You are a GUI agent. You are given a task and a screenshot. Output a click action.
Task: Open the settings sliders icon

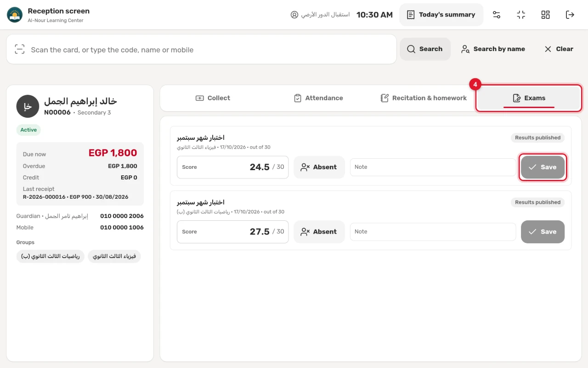(x=497, y=15)
